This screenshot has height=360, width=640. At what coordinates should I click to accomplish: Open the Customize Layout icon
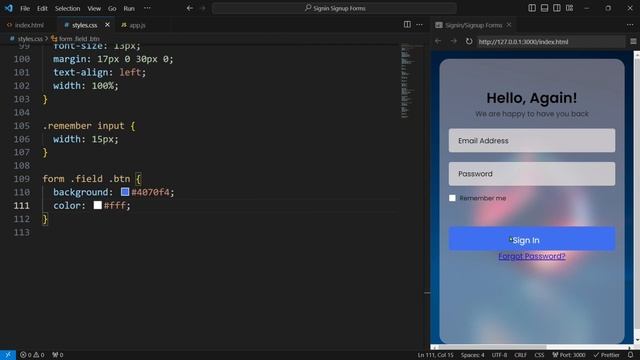569,8
